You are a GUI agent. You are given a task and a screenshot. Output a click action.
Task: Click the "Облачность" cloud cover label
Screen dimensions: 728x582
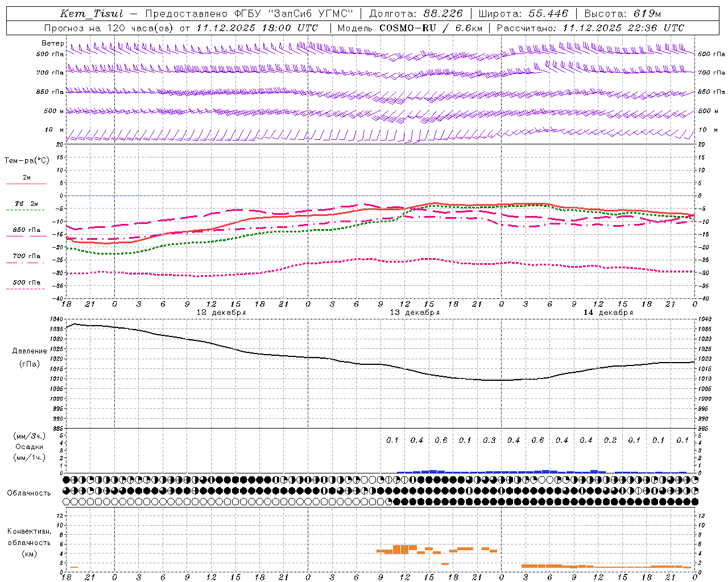pyautogui.click(x=29, y=493)
